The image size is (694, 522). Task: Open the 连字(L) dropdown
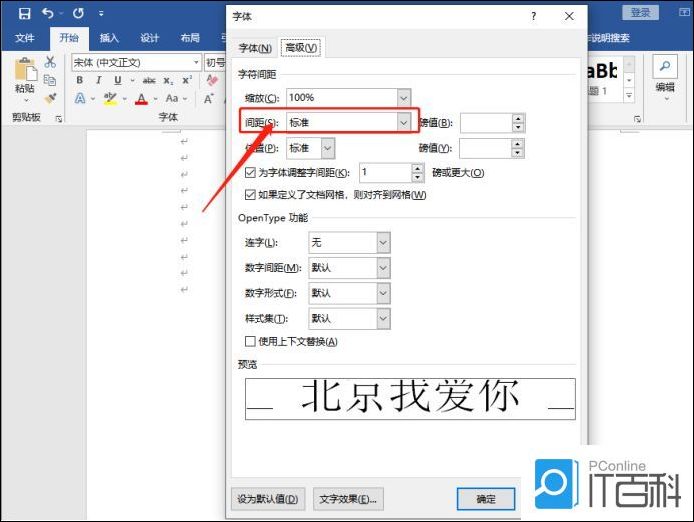point(383,243)
